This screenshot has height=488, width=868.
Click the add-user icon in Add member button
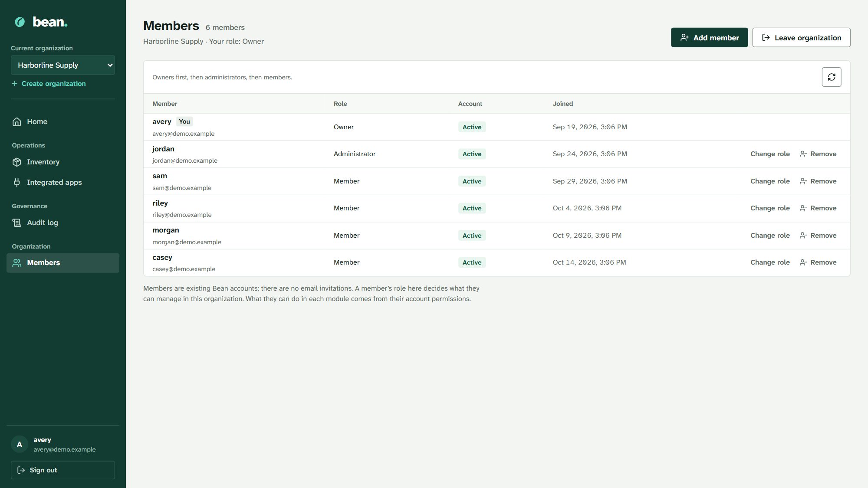coord(684,38)
